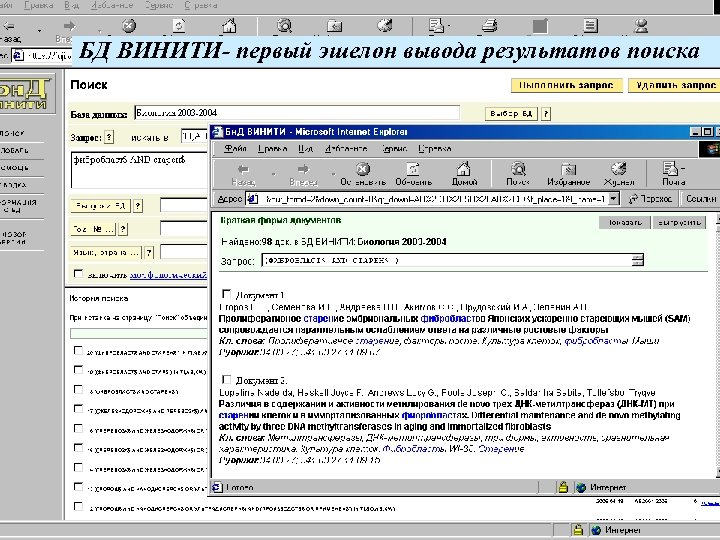The height and width of the screenshot is (540, 720).
Task: Open the Избранное menu in the front window
Action: point(346,149)
